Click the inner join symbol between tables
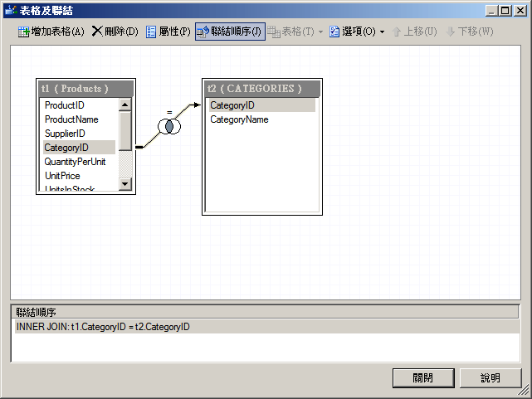The image size is (532, 399). (169, 126)
